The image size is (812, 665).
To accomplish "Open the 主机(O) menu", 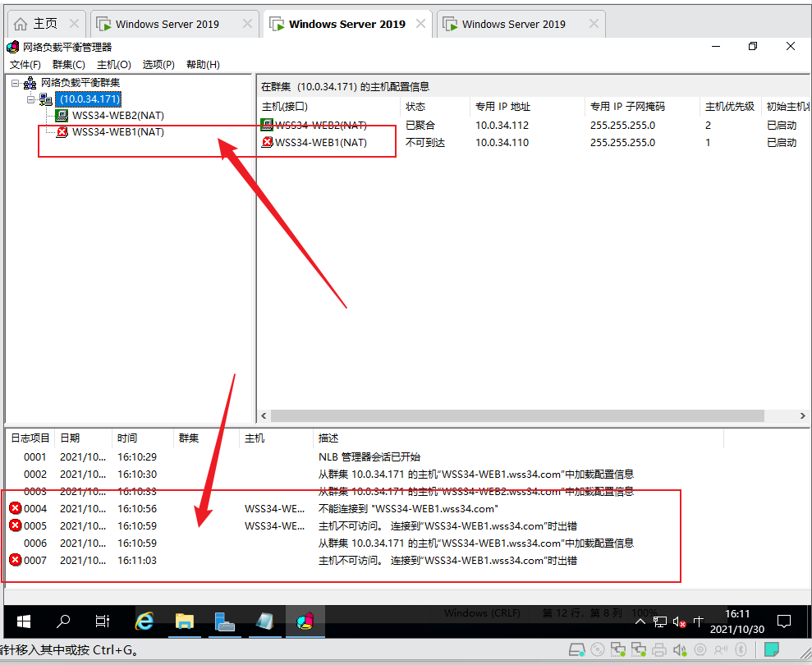I will [113, 65].
